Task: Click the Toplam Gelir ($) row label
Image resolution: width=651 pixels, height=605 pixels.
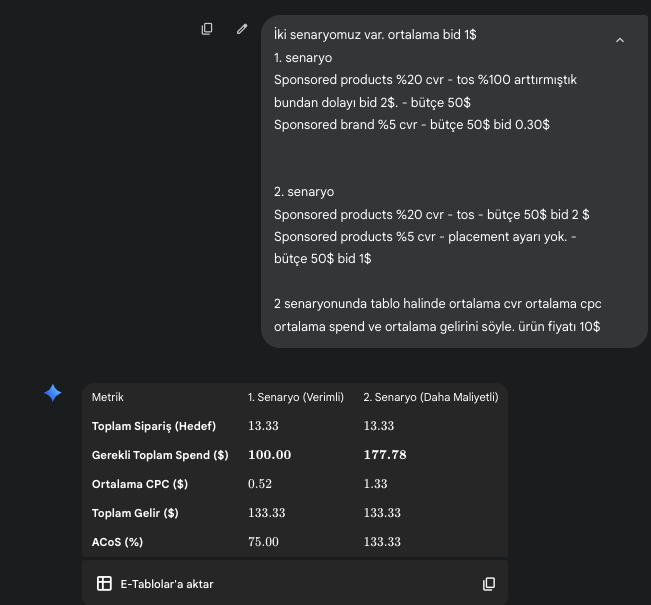Action: 135,513
